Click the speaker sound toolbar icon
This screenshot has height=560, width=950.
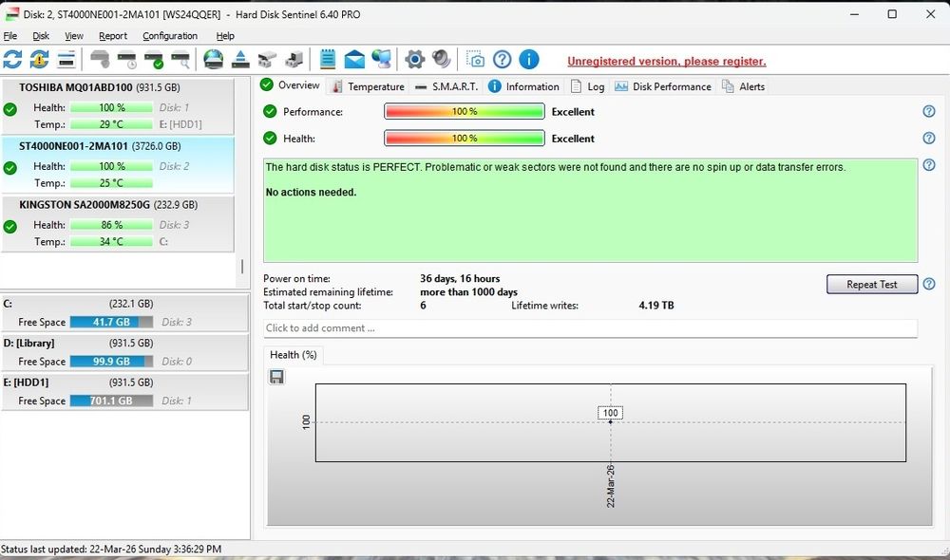[x=441, y=60]
